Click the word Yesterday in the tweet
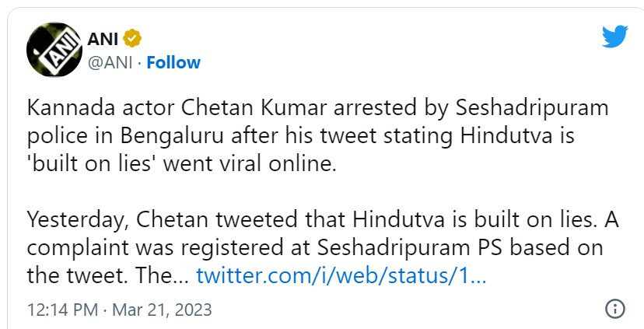644x329 pixels. (x=76, y=220)
